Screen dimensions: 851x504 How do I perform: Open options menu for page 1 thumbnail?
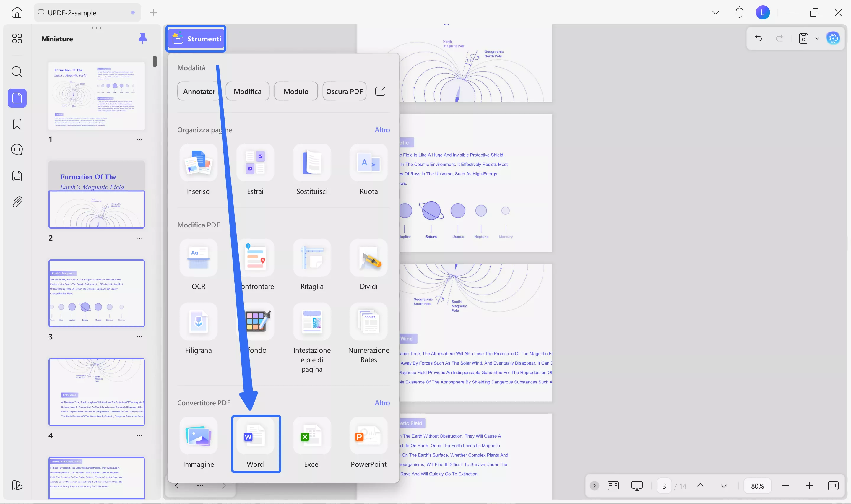point(139,139)
